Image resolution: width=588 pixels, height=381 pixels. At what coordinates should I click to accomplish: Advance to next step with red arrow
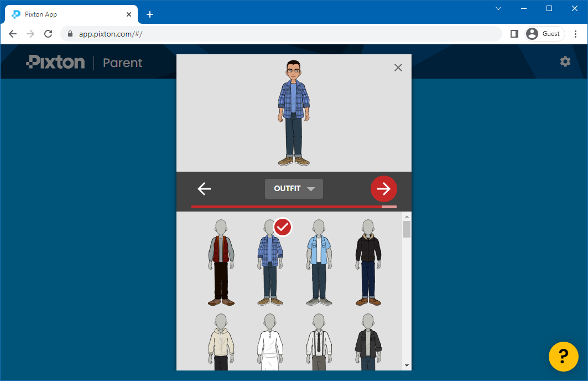tap(383, 189)
